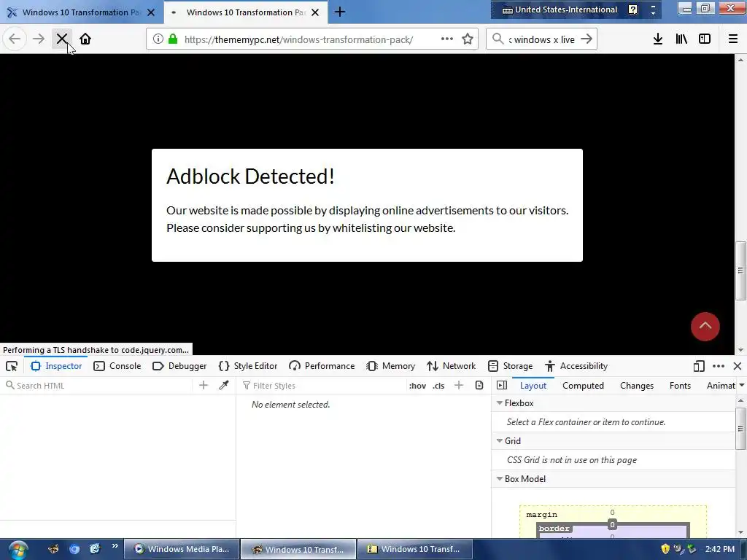This screenshot has width=747, height=560.
Task: Click the Filter Styles field
Action: coord(322,386)
